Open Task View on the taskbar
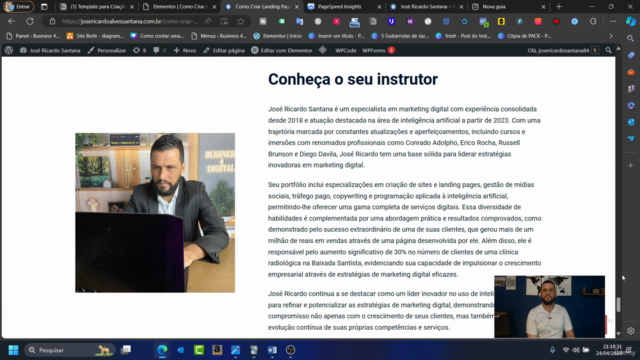 tap(126, 350)
